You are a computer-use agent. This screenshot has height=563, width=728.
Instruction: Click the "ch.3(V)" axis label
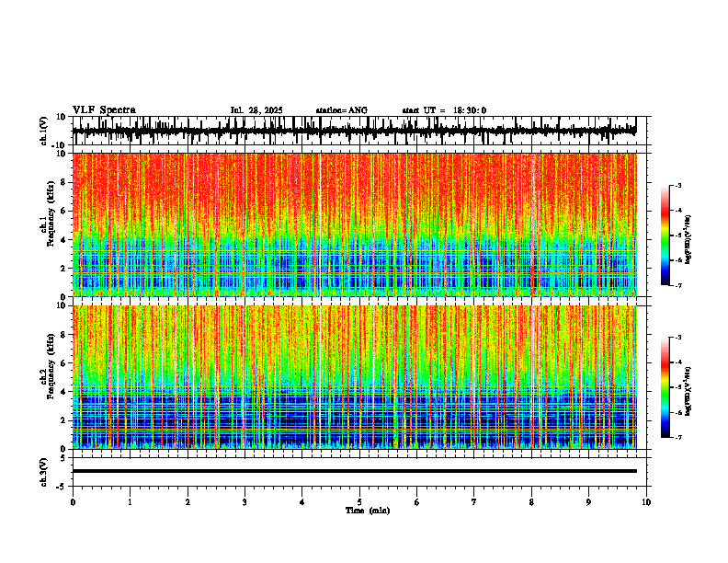(x=44, y=472)
